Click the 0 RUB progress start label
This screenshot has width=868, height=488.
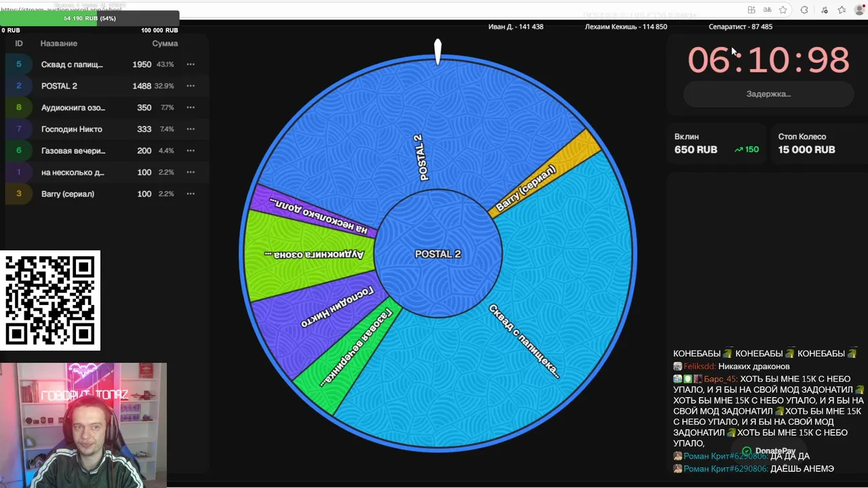pos(10,30)
